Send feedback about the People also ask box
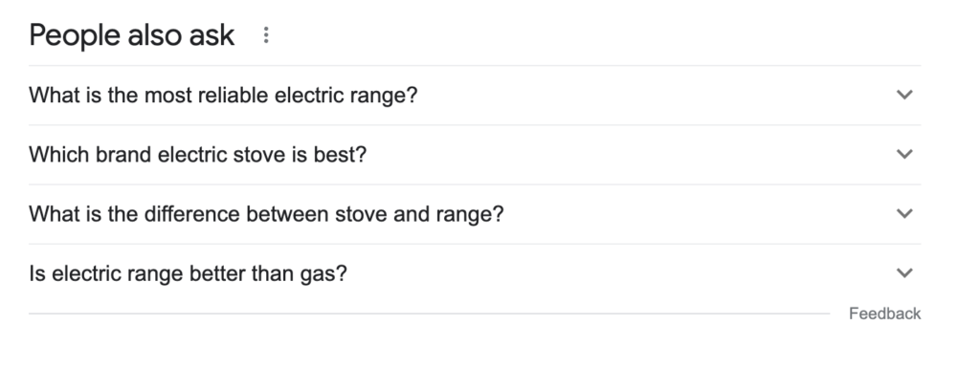Image resolution: width=980 pixels, height=369 pixels. (x=884, y=314)
